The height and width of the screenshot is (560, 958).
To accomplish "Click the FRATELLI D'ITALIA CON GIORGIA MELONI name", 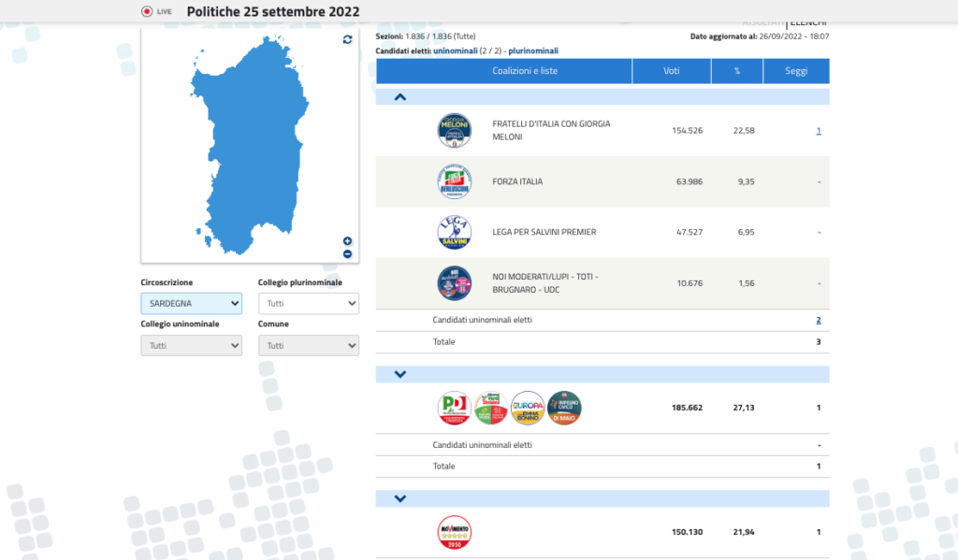I will [551, 130].
